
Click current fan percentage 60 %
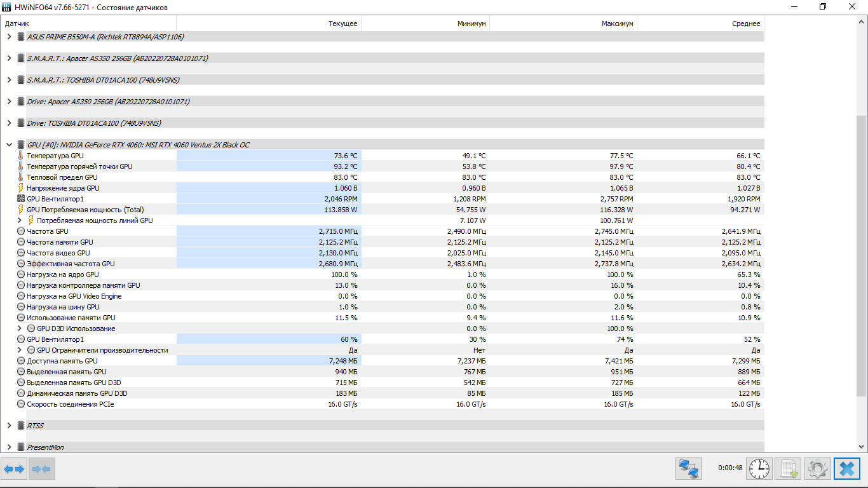(x=349, y=339)
